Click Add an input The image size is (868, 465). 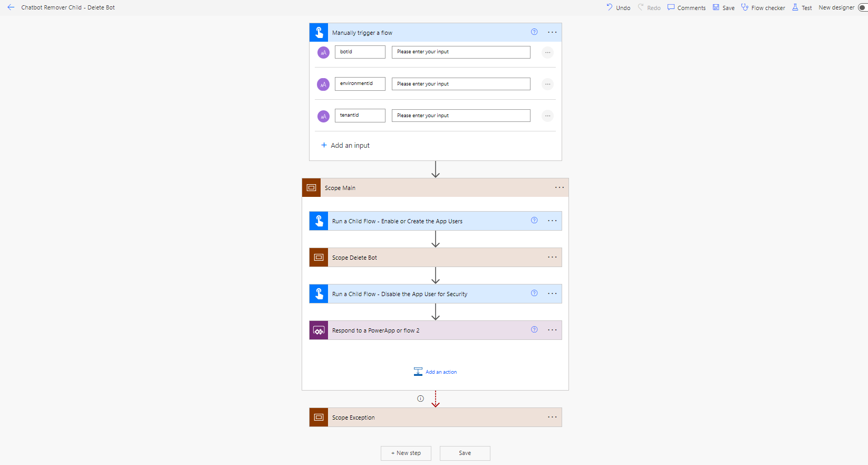(x=345, y=145)
